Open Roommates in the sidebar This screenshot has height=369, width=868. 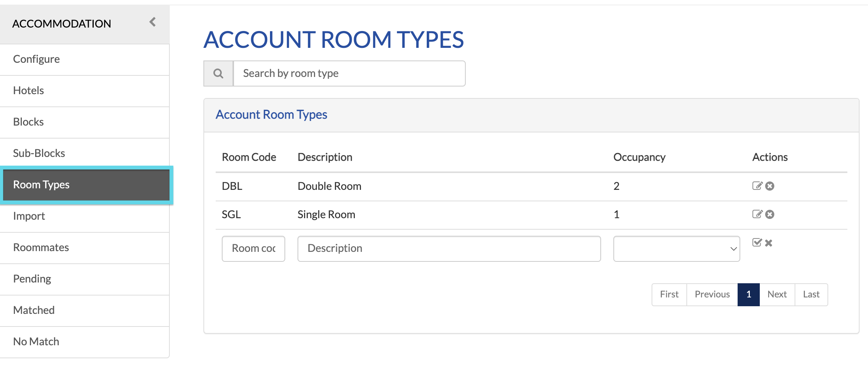(x=85, y=248)
